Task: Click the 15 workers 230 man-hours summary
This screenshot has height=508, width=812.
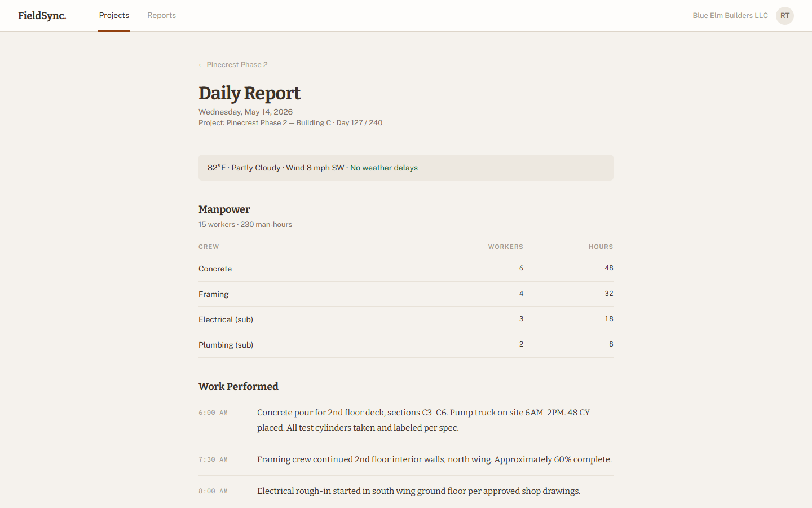Action: (x=245, y=225)
